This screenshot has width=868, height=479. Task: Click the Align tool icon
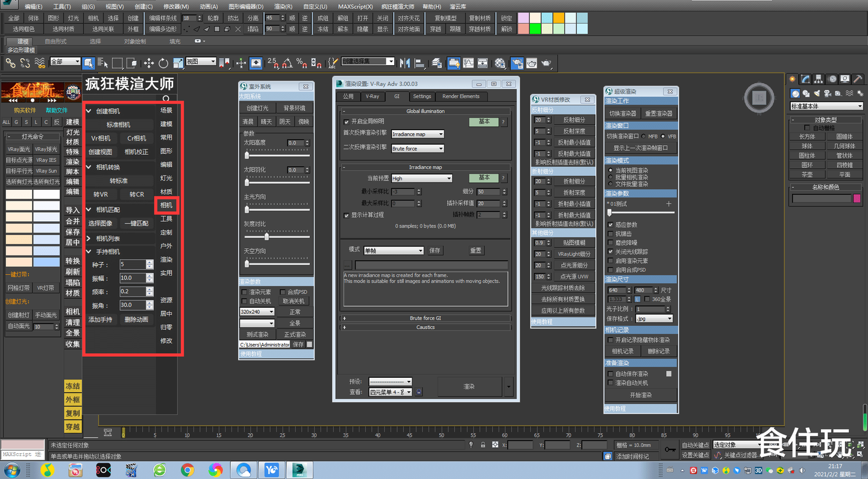click(420, 63)
